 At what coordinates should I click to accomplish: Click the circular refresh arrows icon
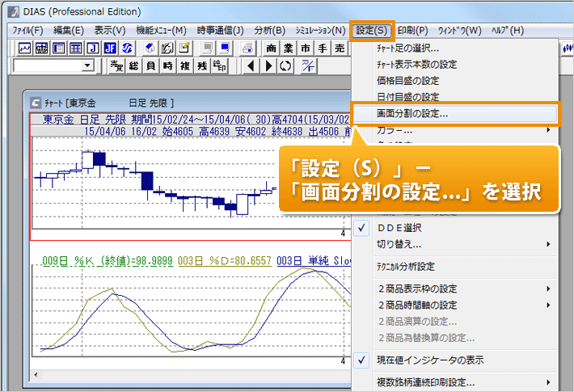coord(285,65)
